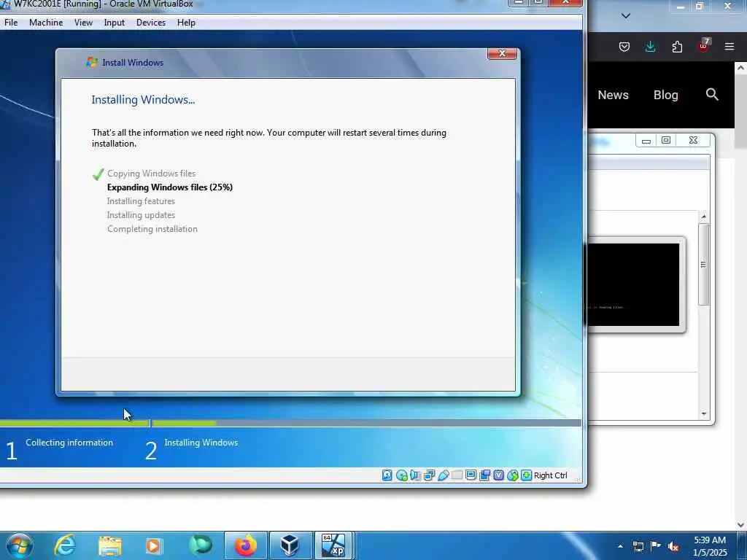Click the network tray icon

[x=638, y=546]
